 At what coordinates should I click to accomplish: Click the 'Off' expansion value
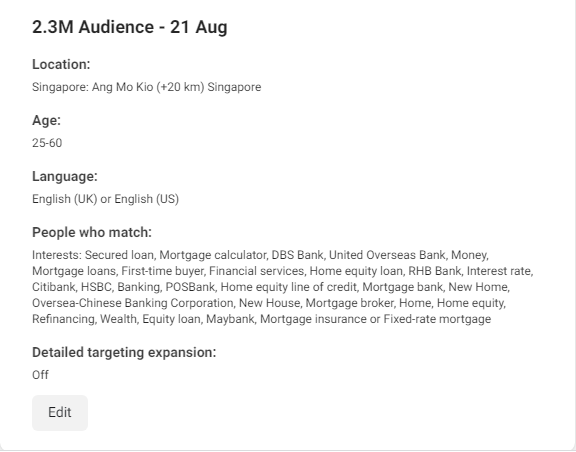click(x=40, y=375)
